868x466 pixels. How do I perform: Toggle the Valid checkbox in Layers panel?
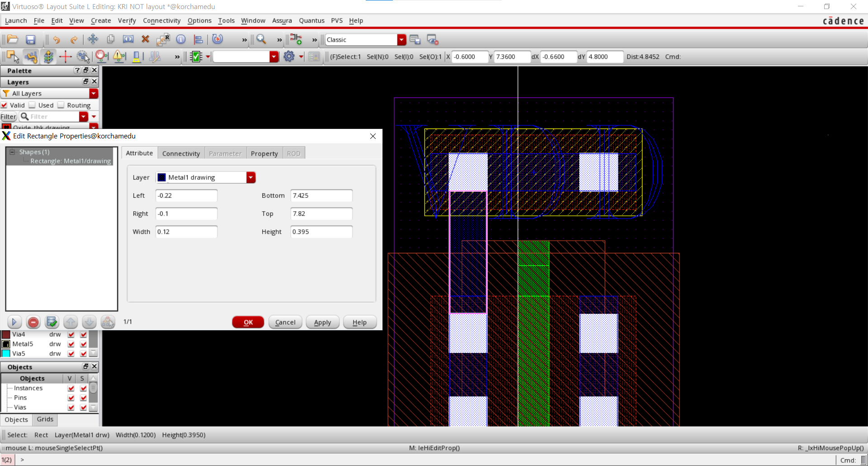[5, 105]
